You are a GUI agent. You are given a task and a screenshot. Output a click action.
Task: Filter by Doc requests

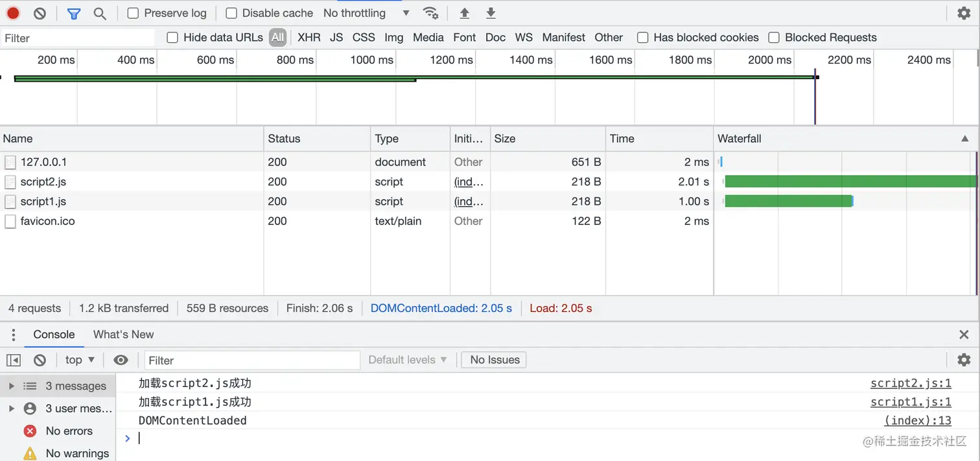tap(495, 38)
